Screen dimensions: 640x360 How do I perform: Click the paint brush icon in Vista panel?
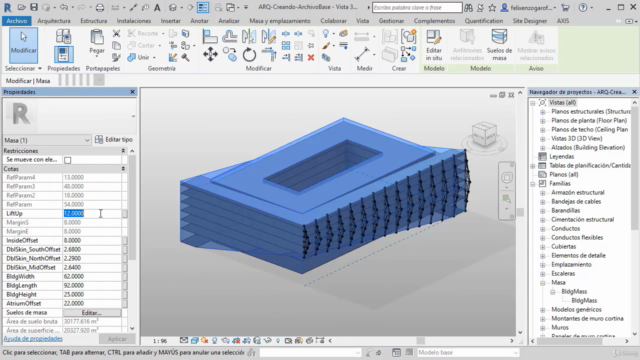(326, 45)
